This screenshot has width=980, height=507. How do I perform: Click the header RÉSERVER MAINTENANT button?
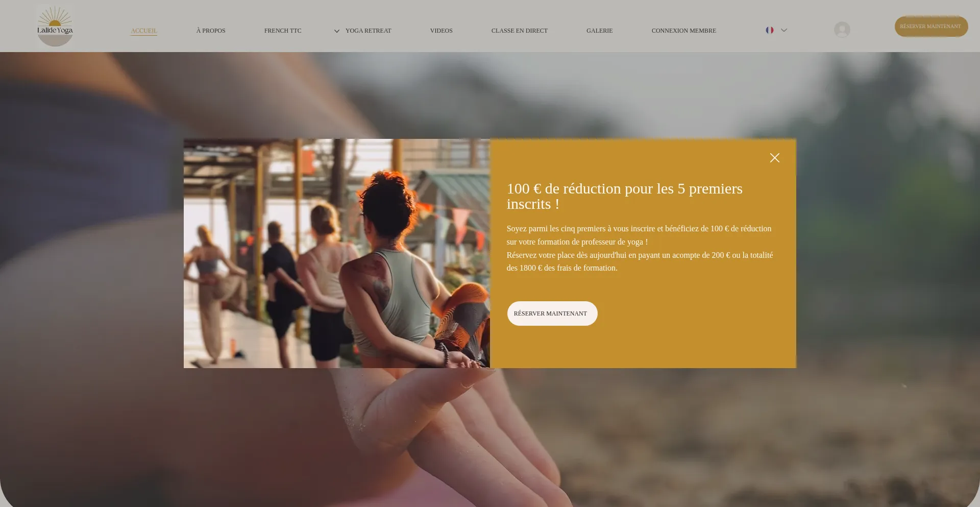pyautogui.click(x=931, y=27)
